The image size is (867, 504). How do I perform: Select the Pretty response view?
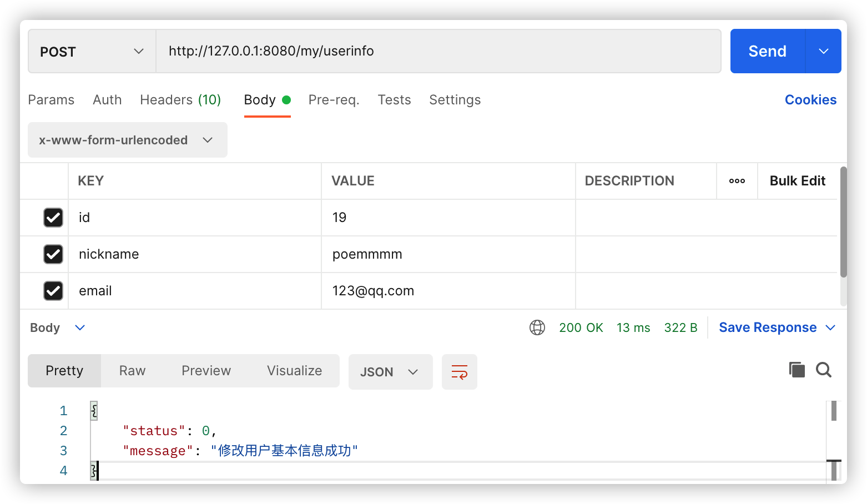pyautogui.click(x=64, y=371)
